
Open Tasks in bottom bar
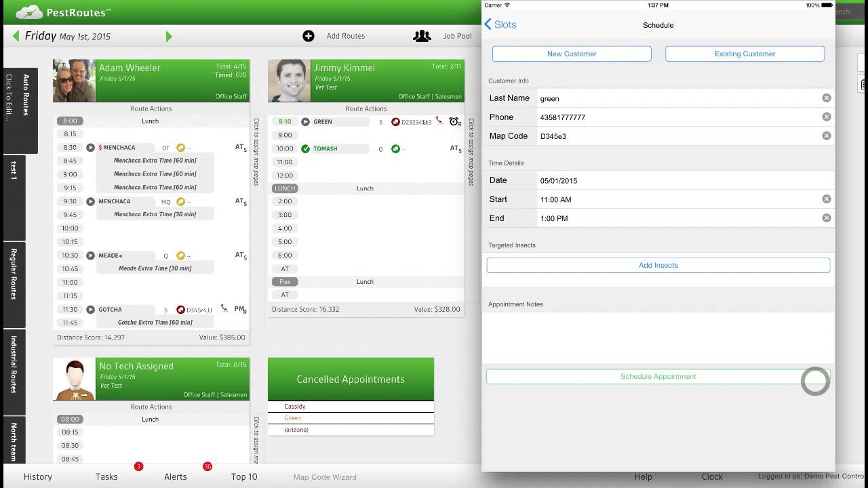click(x=106, y=476)
